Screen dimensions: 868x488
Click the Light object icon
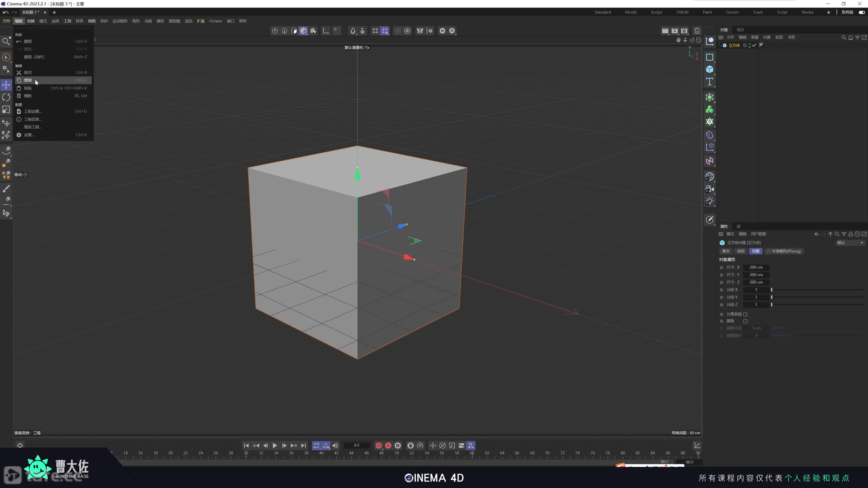pos(709,201)
